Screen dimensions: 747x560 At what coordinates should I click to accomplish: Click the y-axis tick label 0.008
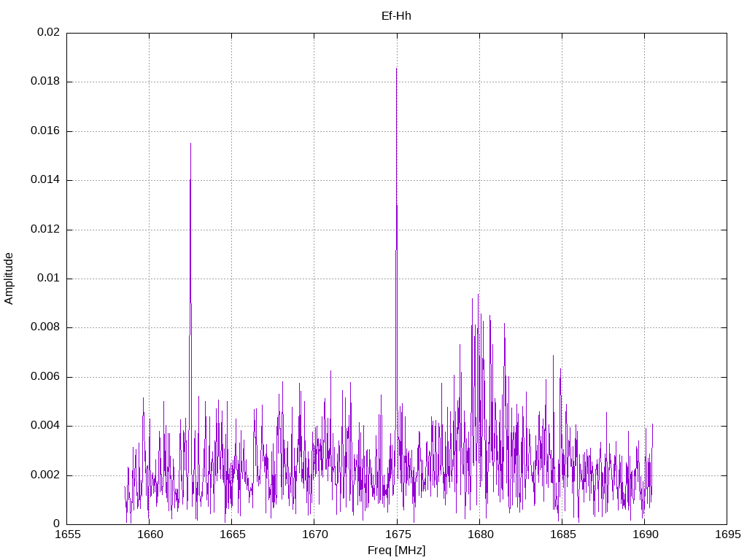pos(45,327)
